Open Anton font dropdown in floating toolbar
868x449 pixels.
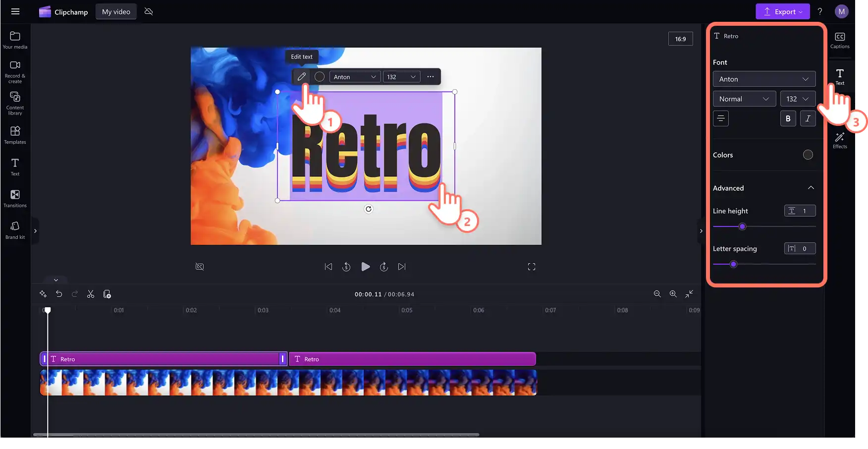click(x=355, y=77)
